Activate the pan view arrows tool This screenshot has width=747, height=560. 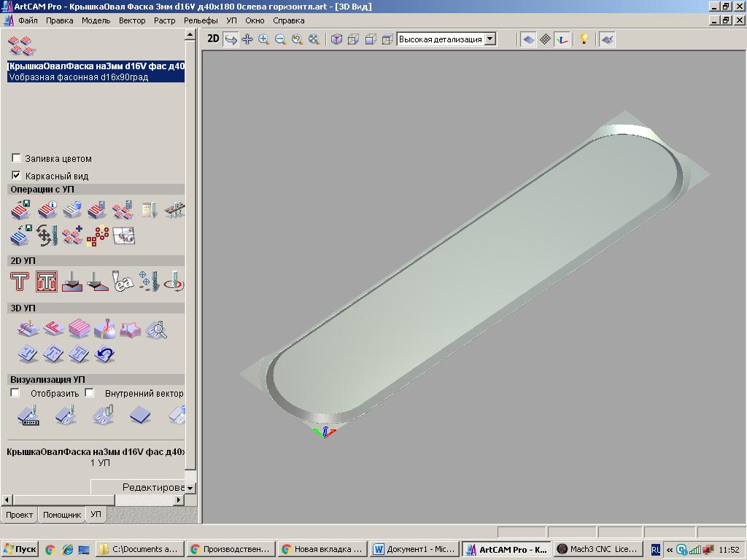pyautogui.click(x=247, y=39)
